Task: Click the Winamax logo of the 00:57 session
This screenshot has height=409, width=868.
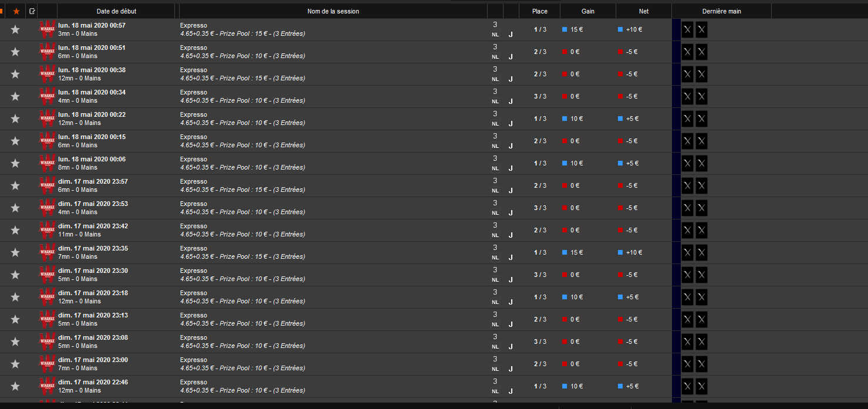Action: coord(48,29)
